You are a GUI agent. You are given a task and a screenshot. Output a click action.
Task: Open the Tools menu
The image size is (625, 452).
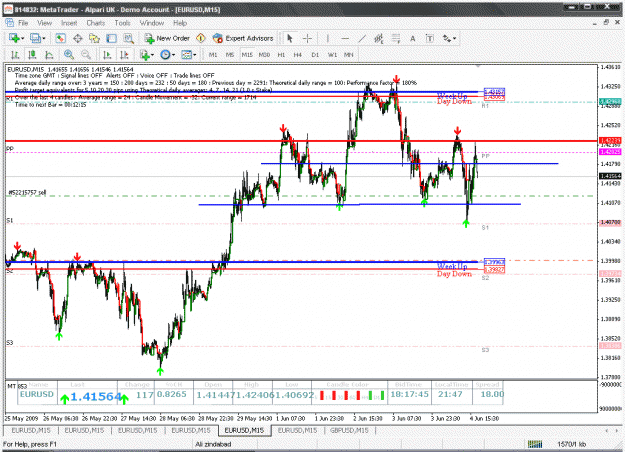click(122, 23)
